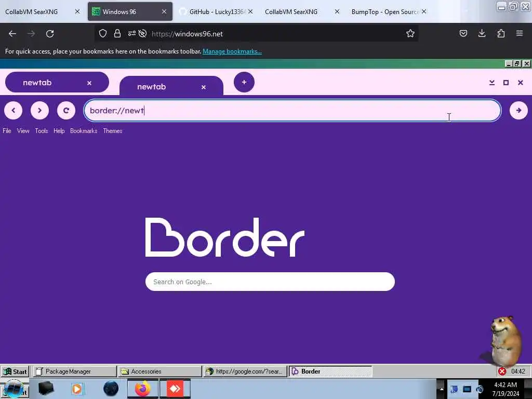Viewport: 532px width, 399px height.
Task: Open the Firefox extensions puzzle icon
Action: tap(501, 33)
